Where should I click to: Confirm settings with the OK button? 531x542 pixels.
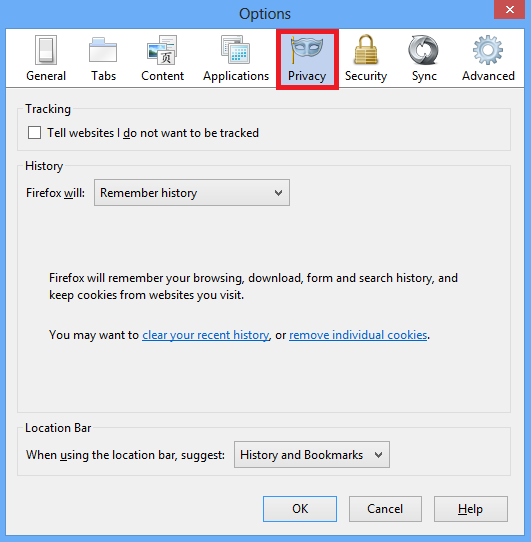300,509
